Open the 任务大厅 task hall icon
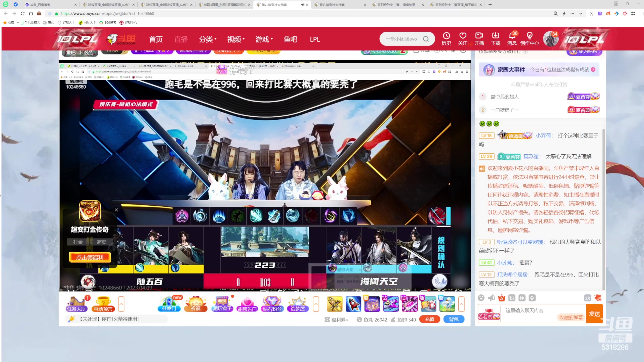 (77, 304)
